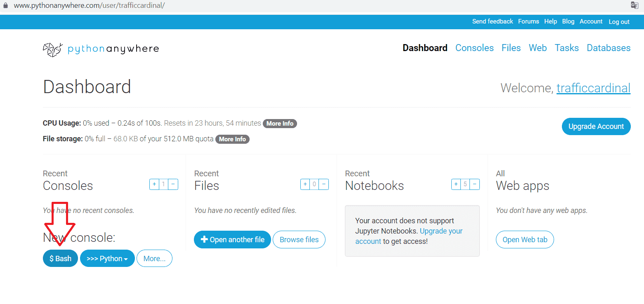
Task: Open Help from the top bar
Action: (550, 21)
